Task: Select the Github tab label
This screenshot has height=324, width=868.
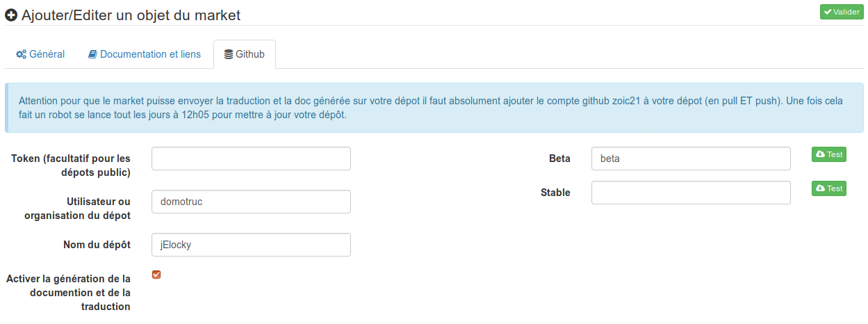Action: (245, 54)
